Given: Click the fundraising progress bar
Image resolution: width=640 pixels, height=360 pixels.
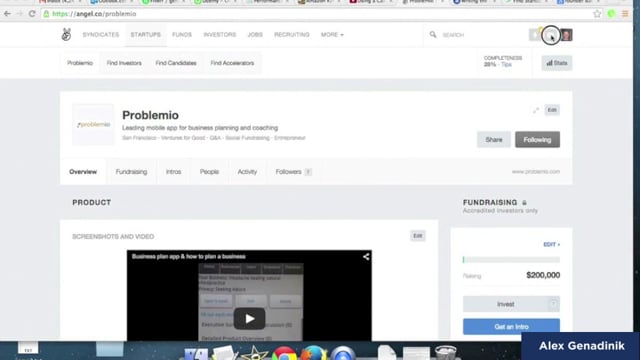Looking at the screenshot, I should coord(511,260).
